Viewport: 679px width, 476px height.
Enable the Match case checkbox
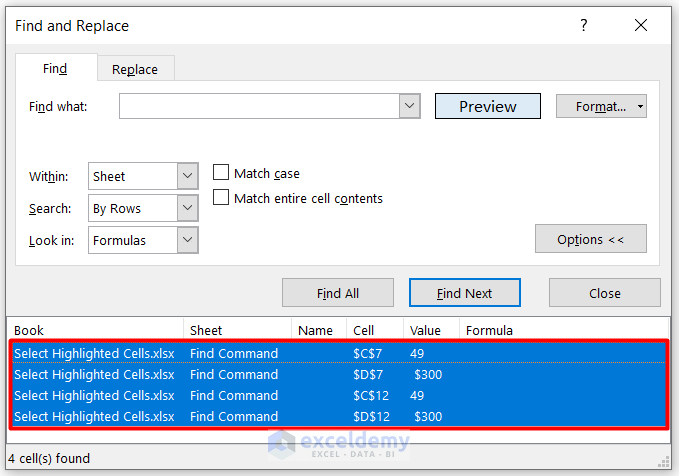point(221,172)
